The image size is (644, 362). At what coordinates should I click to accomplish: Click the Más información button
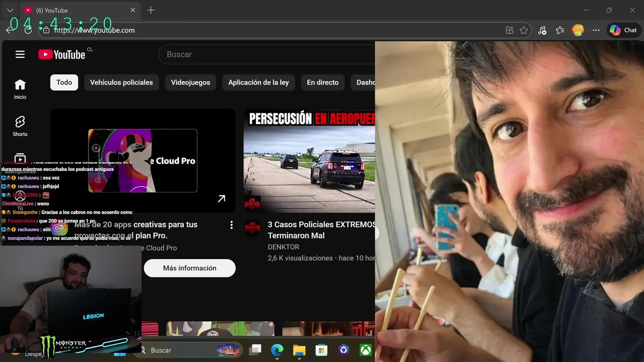[190, 268]
